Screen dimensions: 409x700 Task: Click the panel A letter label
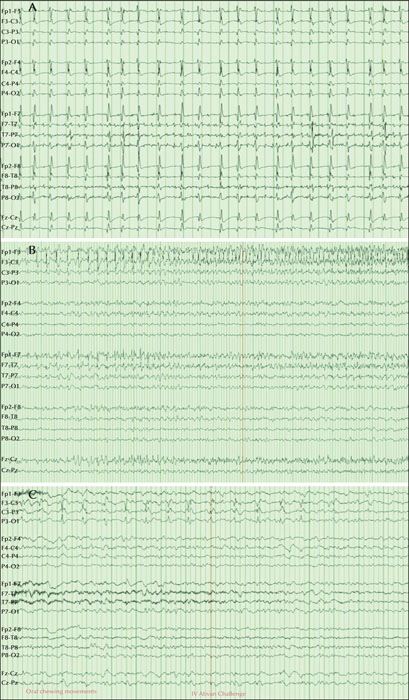pos(32,7)
